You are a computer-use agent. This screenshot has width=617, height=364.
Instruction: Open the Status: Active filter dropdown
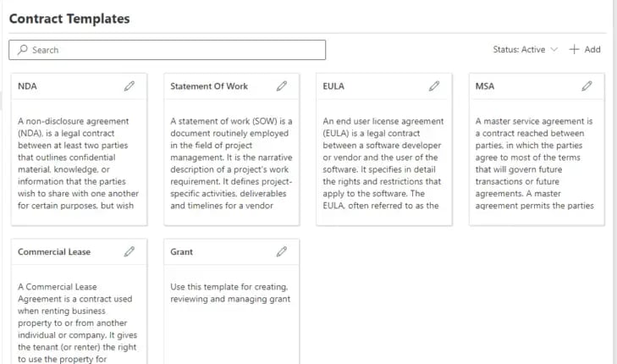click(526, 50)
